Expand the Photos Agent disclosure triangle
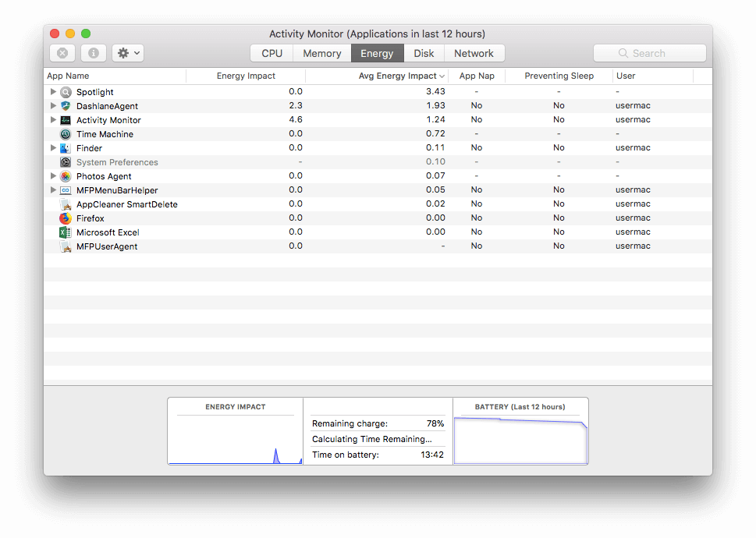This screenshot has width=756, height=538. (53, 175)
